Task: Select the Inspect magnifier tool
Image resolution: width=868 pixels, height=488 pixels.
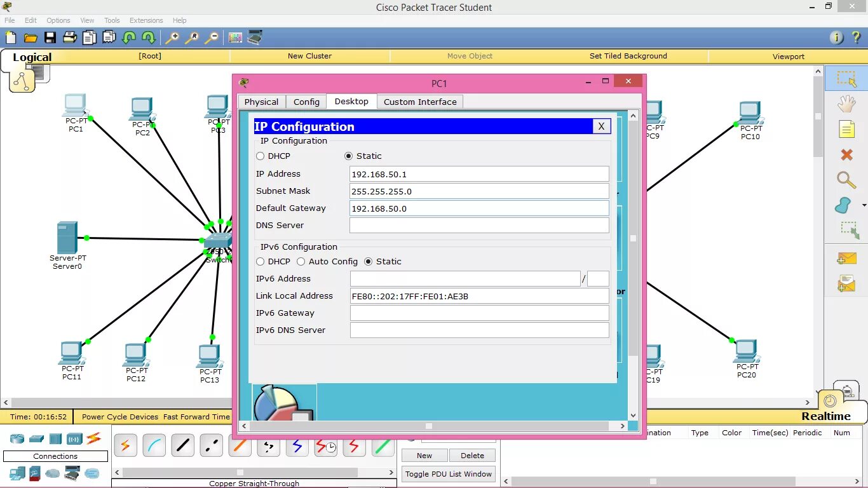Action: (x=846, y=180)
